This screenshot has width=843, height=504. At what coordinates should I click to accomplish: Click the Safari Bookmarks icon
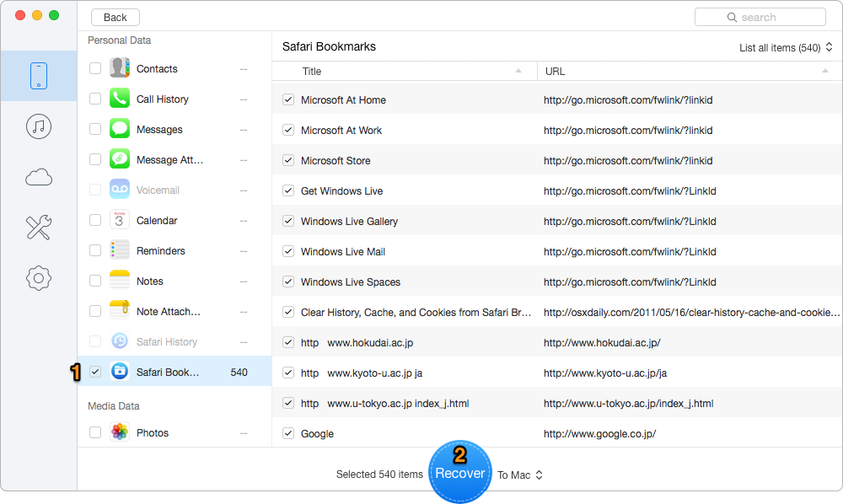[120, 372]
